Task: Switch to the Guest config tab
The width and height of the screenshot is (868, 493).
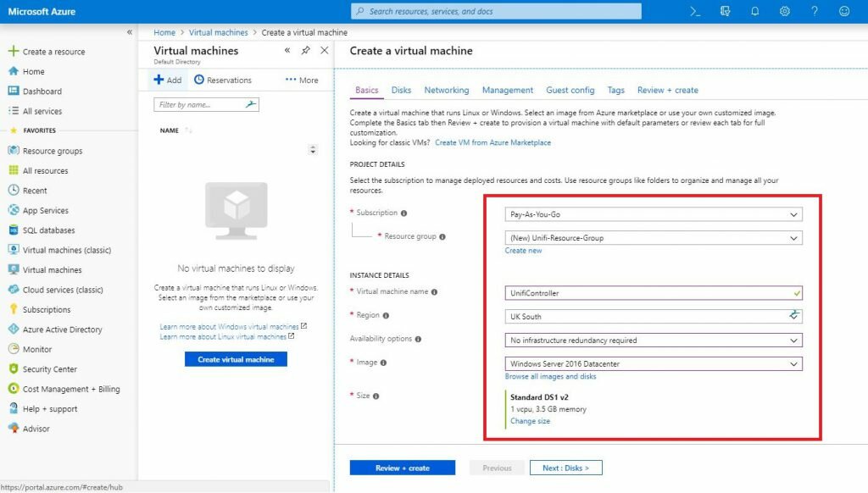Action: point(570,90)
